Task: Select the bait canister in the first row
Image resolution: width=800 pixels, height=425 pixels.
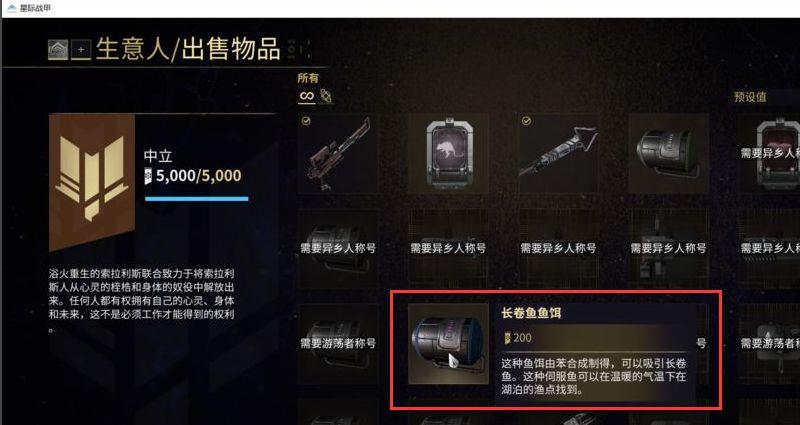Action: click(669, 154)
